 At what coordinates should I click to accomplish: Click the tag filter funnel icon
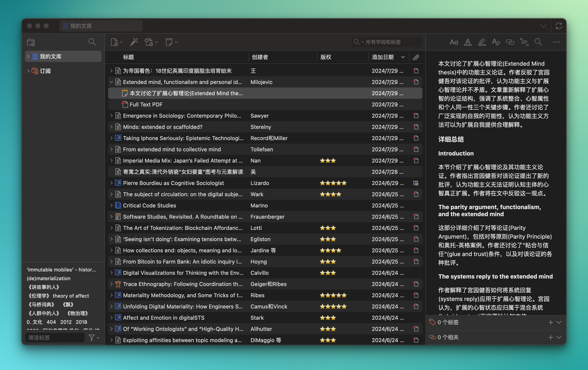[x=92, y=338]
